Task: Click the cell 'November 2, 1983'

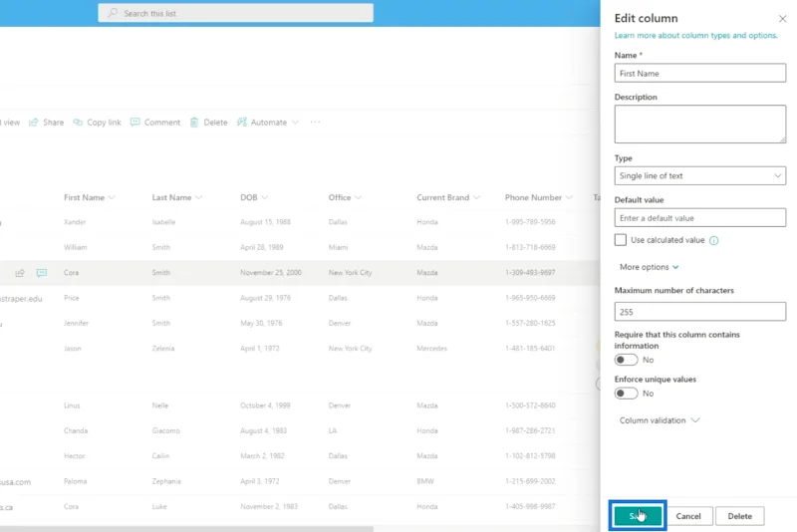Action: (269, 507)
